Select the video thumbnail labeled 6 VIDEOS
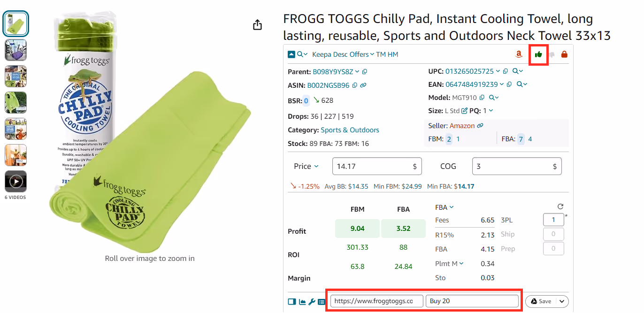 point(15,181)
